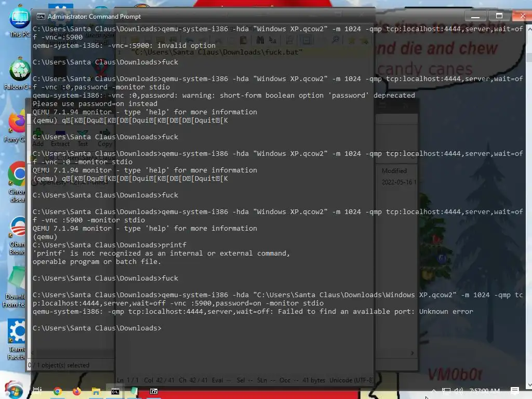Open This PC desktop icon
The height and width of the screenshot is (399, 532).
(20, 18)
